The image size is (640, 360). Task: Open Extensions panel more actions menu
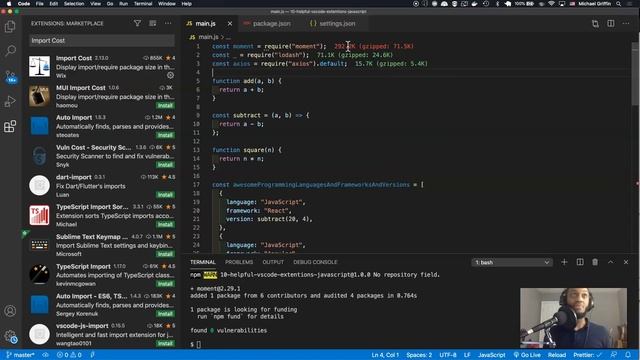click(x=168, y=23)
